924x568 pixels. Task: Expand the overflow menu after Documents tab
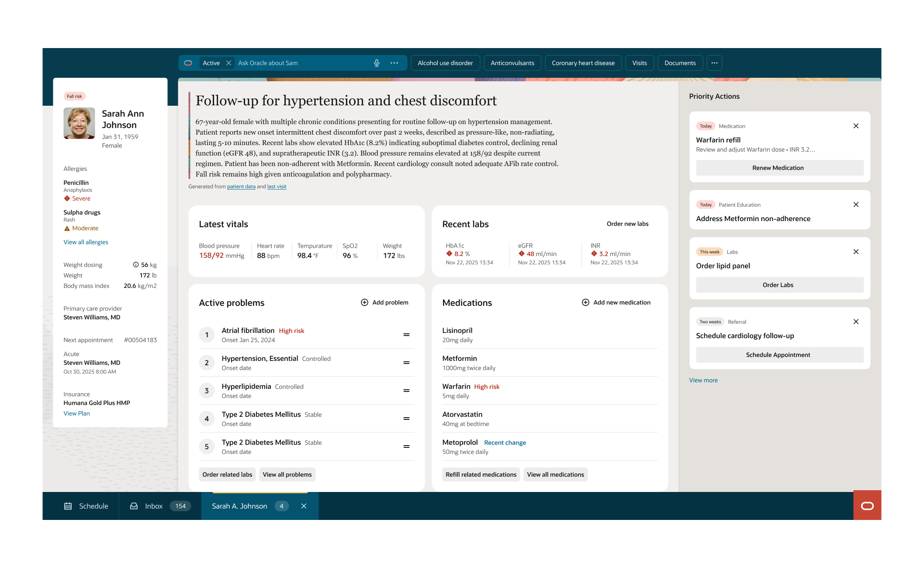[x=714, y=63]
